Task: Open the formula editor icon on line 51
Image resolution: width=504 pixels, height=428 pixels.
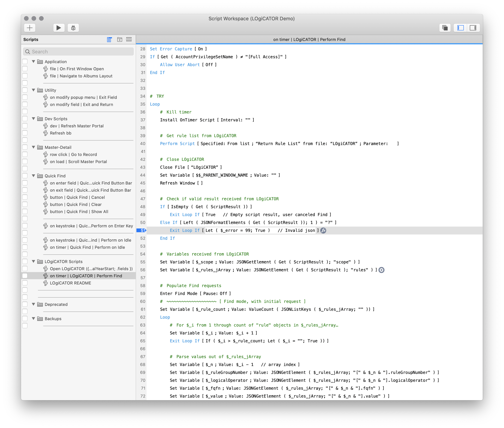Action: [x=322, y=230]
